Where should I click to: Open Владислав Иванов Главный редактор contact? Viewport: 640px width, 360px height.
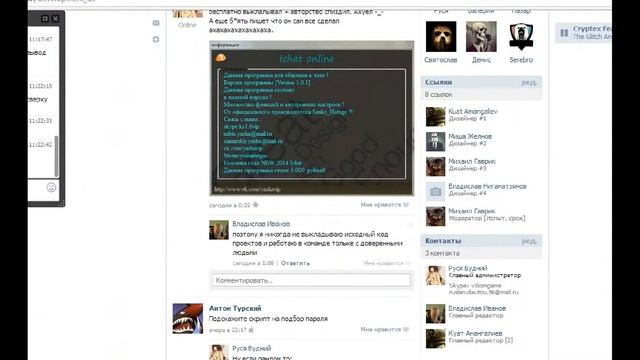click(x=477, y=308)
